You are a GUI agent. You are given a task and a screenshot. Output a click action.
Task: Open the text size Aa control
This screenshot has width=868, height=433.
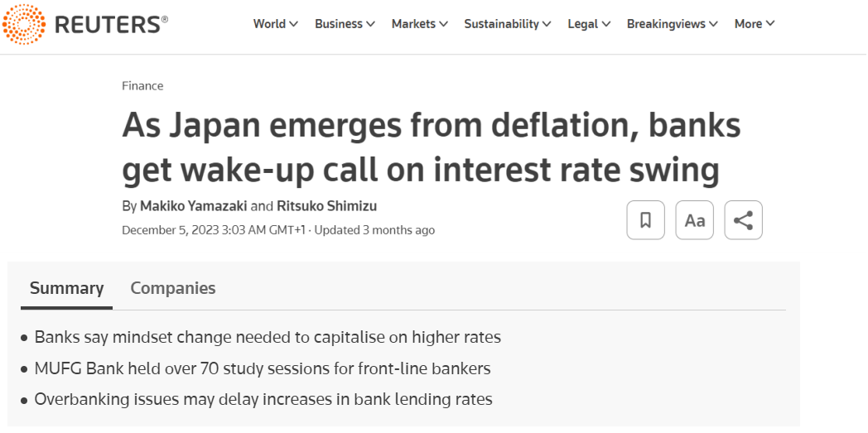(x=695, y=220)
